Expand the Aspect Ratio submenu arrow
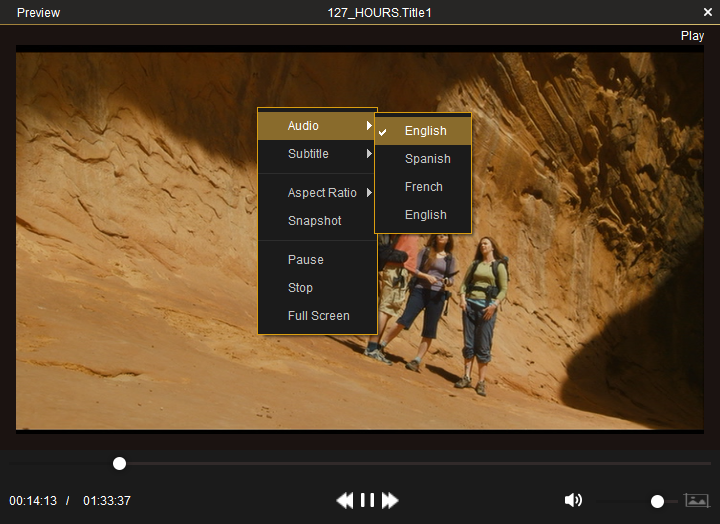720x524 pixels. pyautogui.click(x=369, y=192)
